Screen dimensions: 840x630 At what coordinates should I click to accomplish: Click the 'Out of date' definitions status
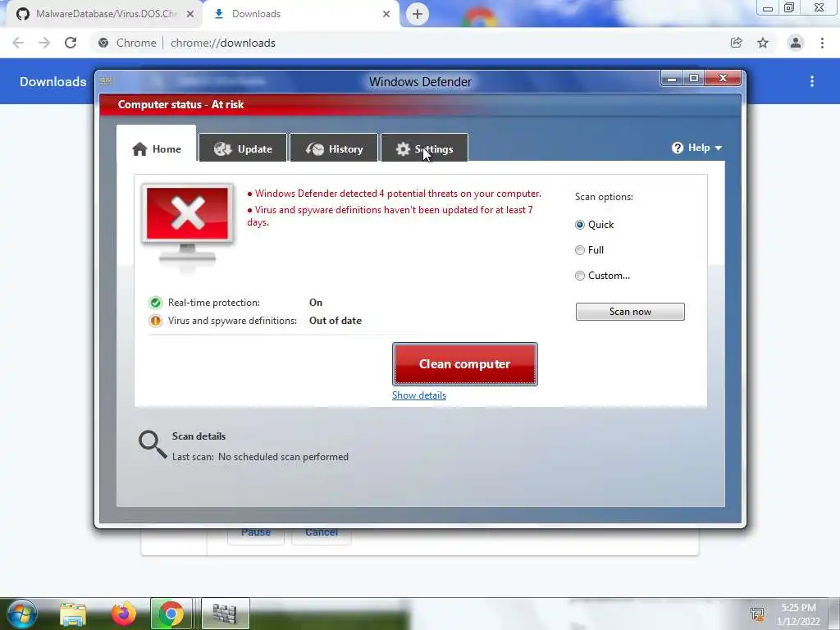pos(336,321)
